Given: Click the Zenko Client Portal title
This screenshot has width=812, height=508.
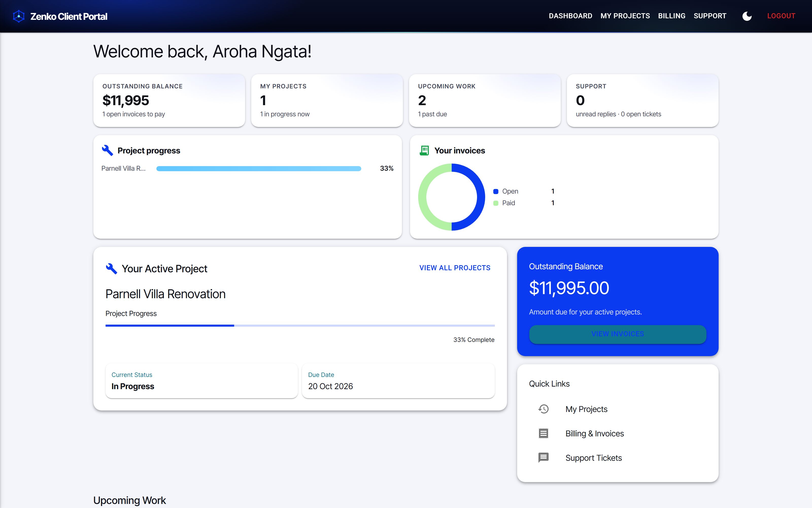Looking at the screenshot, I should [x=69, y=17].
